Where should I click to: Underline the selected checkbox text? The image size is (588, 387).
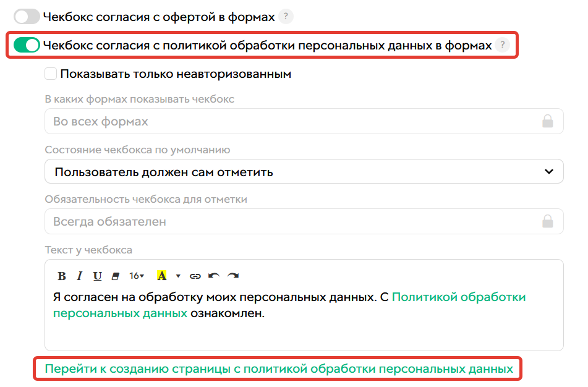click(x=98, y=276)
